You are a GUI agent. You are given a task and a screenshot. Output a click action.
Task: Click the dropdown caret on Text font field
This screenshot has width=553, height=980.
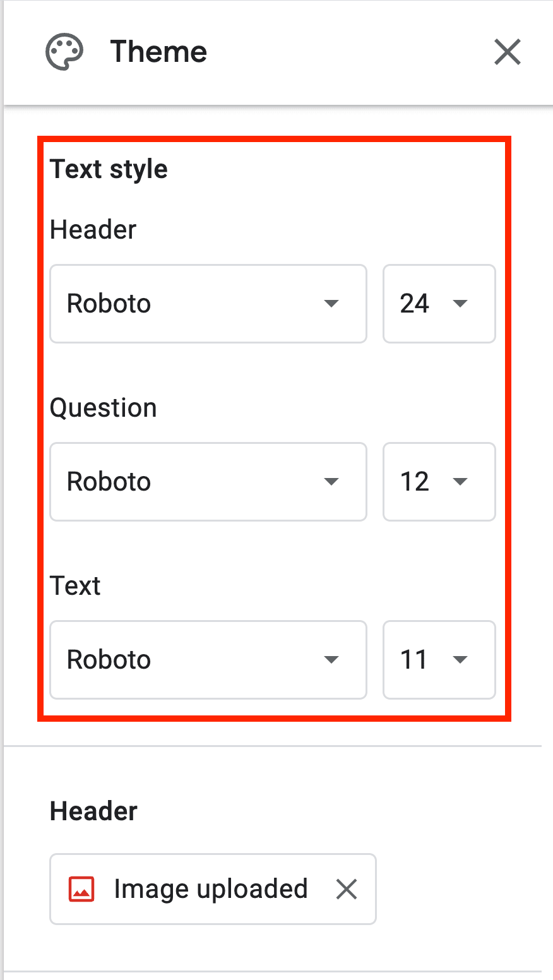(331, 660)
